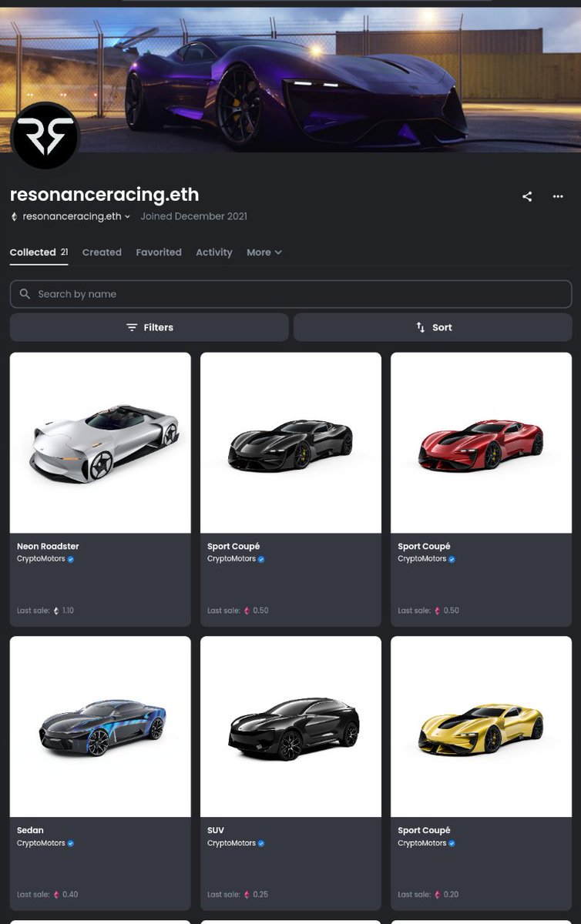Click CryptoMotors link on SUV card
Image resolution: width=581 pixels, height=924 pixels.
(231, 843)
